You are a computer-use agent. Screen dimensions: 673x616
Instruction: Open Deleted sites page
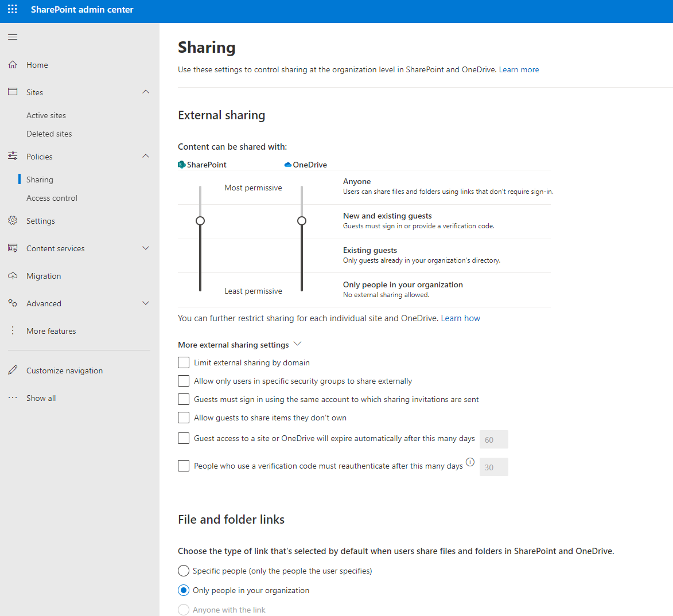tap(49, 134)
